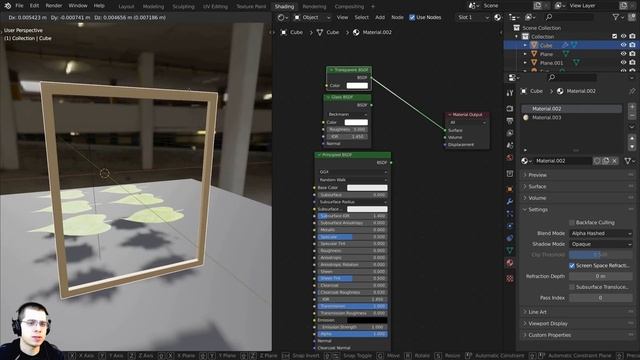Screen dimensions: 640x360
Task: Remove material slot minus button
Action: pos(632,116)
